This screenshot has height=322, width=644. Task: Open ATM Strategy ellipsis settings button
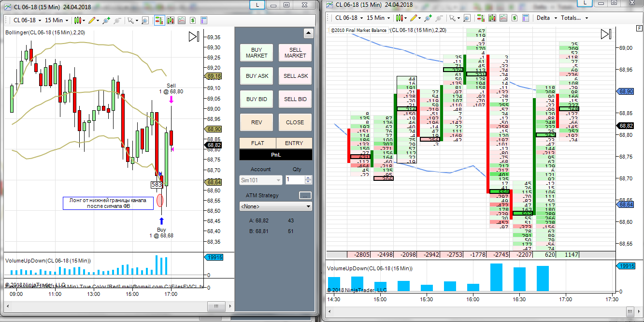tap(305, 195)
